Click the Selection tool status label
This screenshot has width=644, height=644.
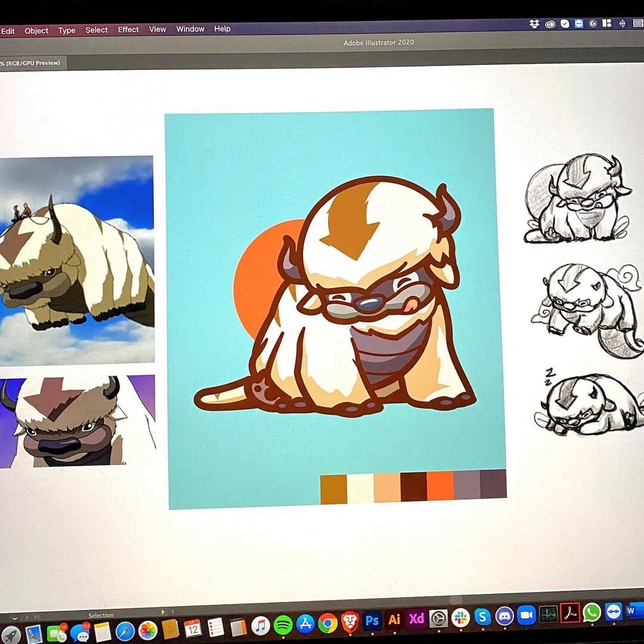tap(101, 615)
